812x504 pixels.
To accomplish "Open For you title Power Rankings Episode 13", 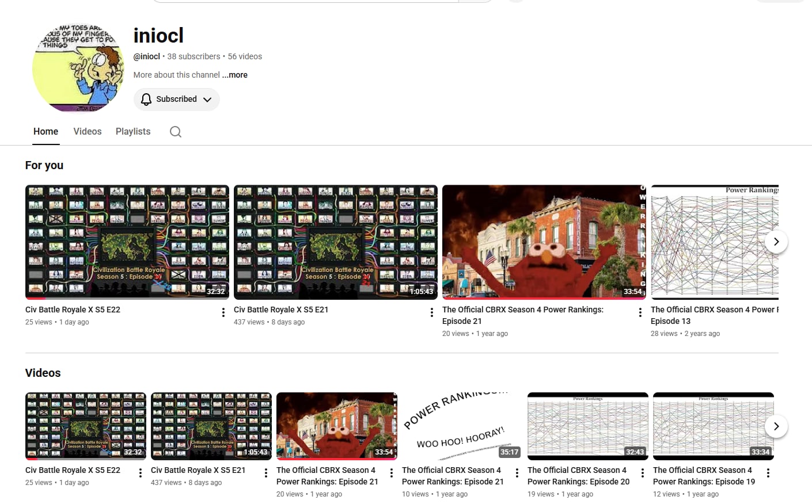I will (715, 315).
